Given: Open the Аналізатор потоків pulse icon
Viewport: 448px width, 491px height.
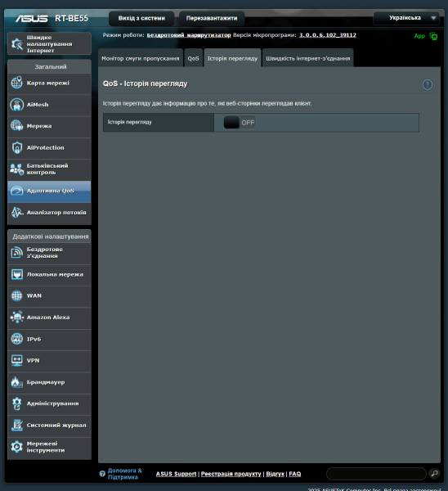Looking at the screenshot, I should point(17,212).
